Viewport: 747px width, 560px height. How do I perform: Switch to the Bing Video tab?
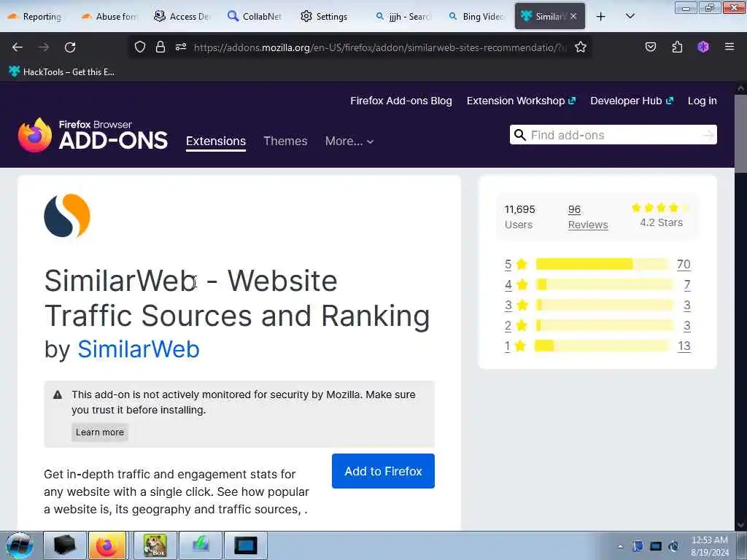[x=476, y=16]
